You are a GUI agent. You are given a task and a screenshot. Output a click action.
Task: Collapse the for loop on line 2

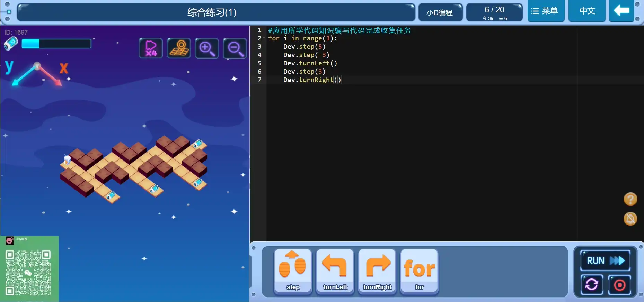(264, 38)
